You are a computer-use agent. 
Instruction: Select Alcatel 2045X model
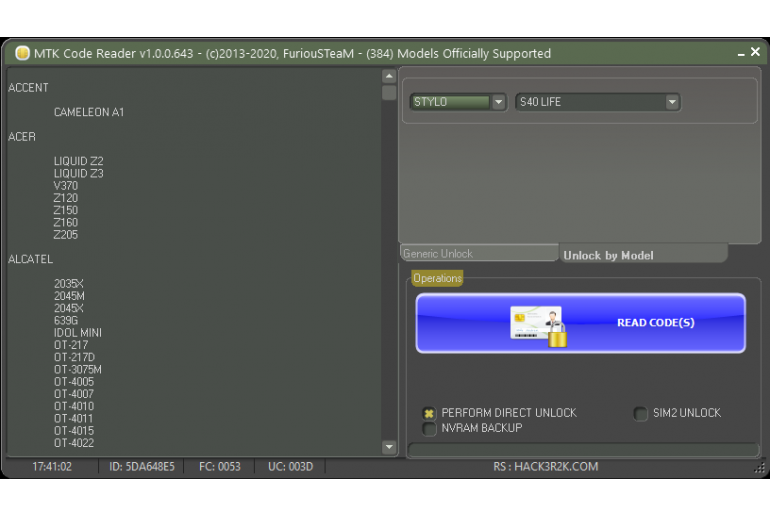pos(69,308)
